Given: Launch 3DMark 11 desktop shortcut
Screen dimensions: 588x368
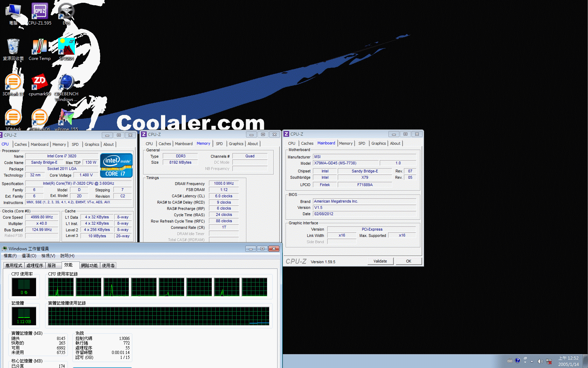Looking at the screenshot, I should point(13,85).
